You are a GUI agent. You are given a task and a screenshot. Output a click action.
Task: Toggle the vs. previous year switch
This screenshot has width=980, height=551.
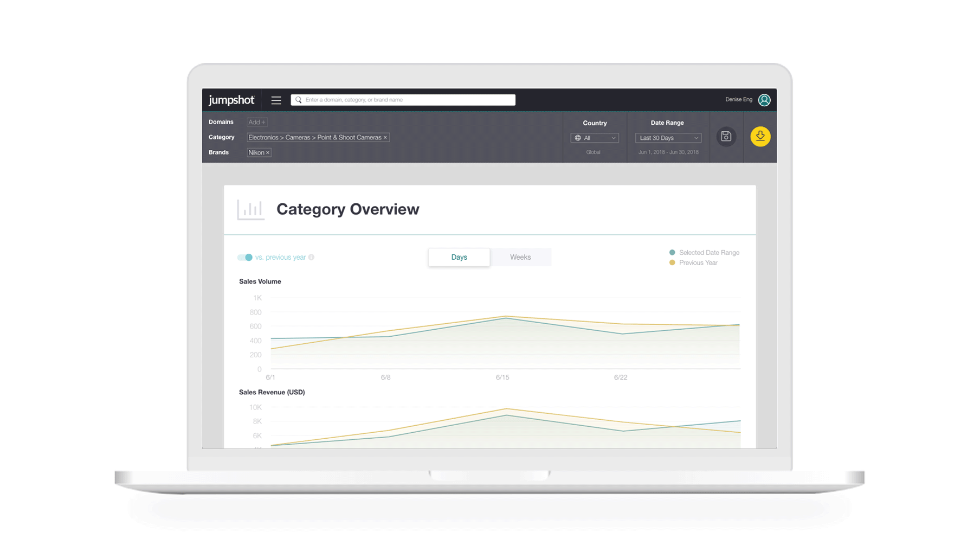pos(245,257)
